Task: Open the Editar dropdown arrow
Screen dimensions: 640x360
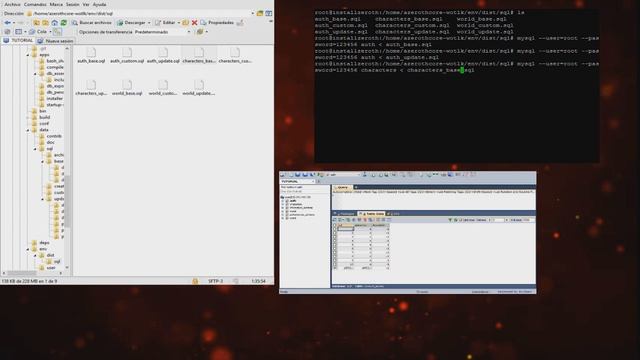Action: click(x=179, y=23)
